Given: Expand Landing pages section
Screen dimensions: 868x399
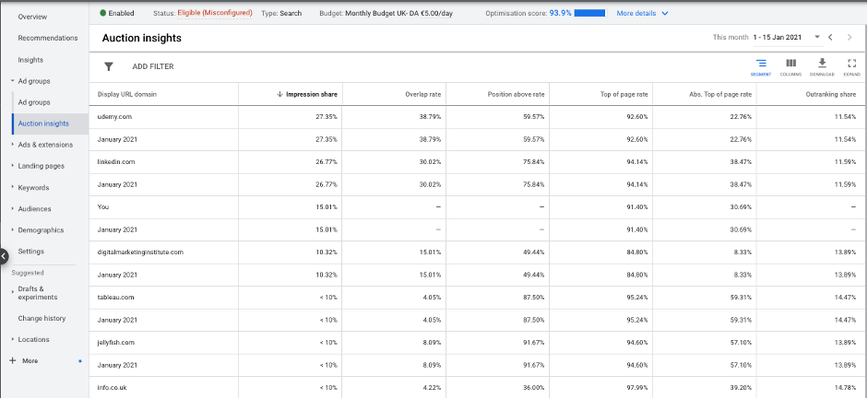Looking at the screenshot, I should pos(13,166).
